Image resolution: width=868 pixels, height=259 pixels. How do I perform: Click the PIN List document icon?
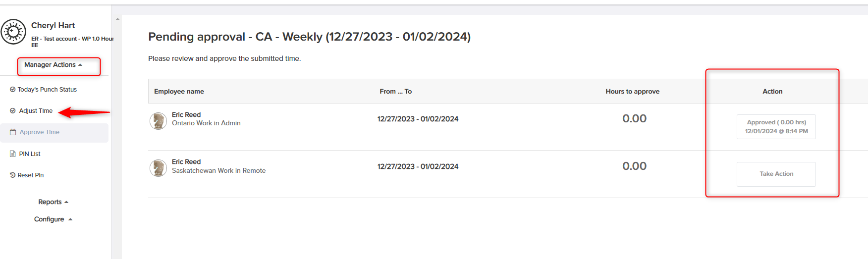tap(13, 154)
